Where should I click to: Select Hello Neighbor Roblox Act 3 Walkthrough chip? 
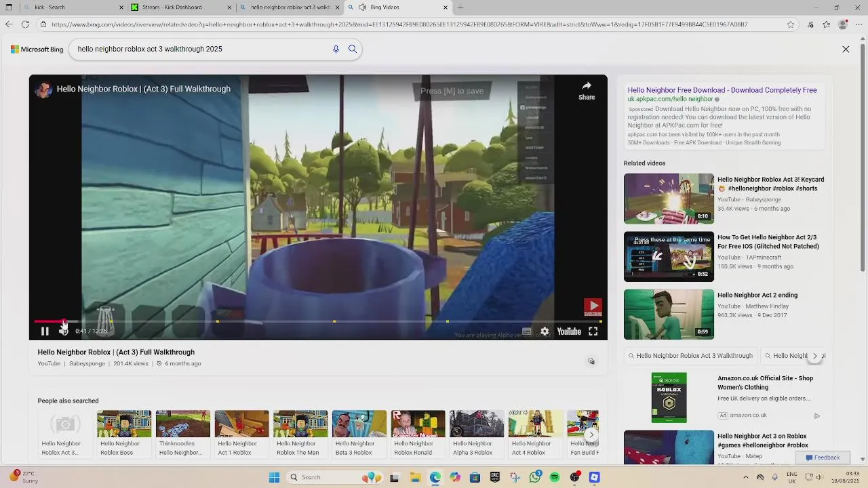click(690, 356)
